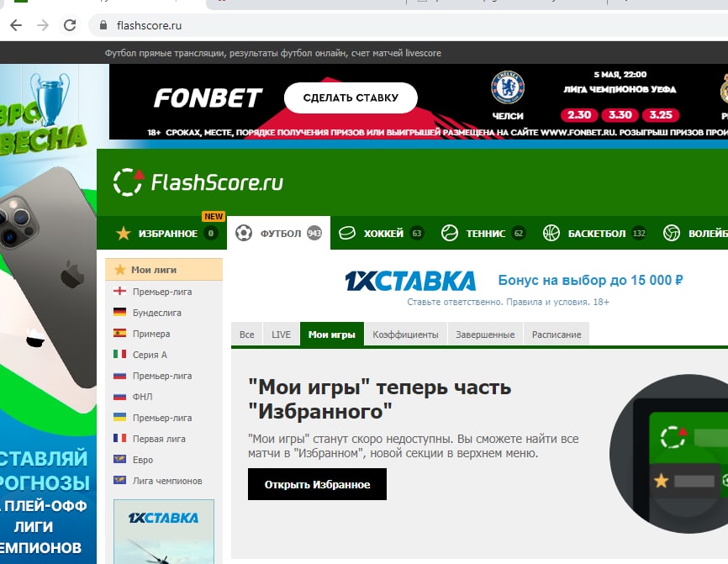Click the padlock icon in address bar

pos(103,25)
